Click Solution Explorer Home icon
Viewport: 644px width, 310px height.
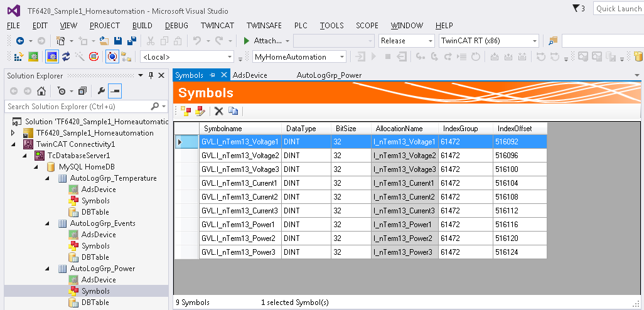(x=41, y=91)
